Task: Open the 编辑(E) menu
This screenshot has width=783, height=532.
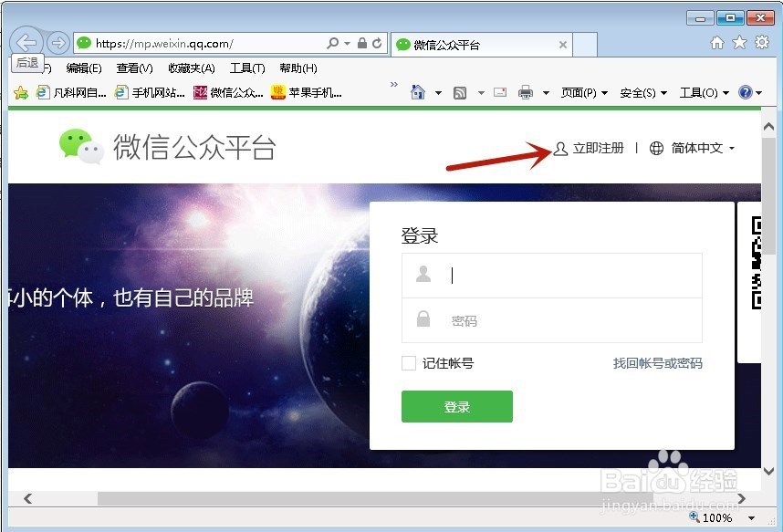Action: click(84, 68)
